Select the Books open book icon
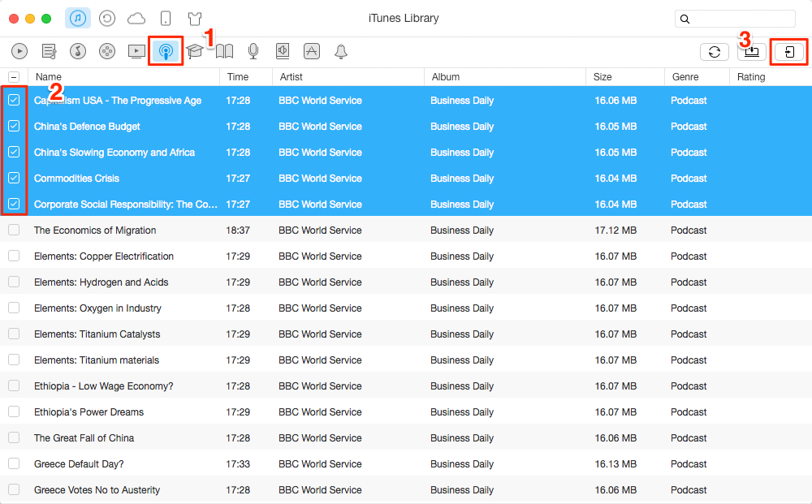The image size is (812, 504). tap(224, 51)
